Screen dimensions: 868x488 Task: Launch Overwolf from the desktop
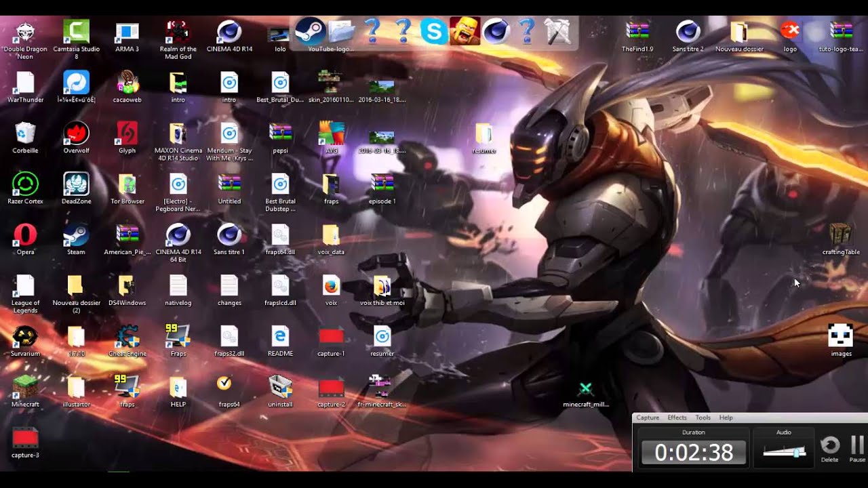point(76,134)
